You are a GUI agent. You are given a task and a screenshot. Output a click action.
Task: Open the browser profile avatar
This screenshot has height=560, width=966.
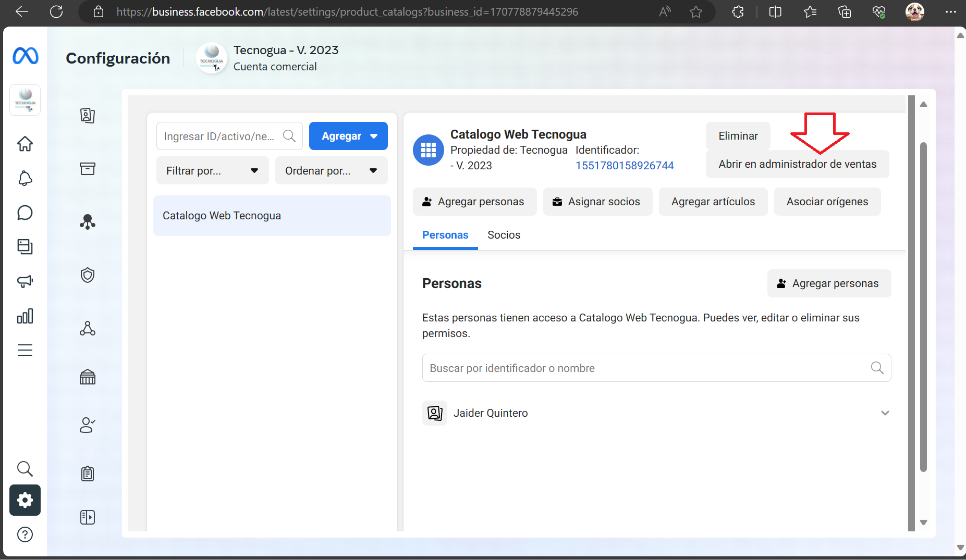(915, 11)
